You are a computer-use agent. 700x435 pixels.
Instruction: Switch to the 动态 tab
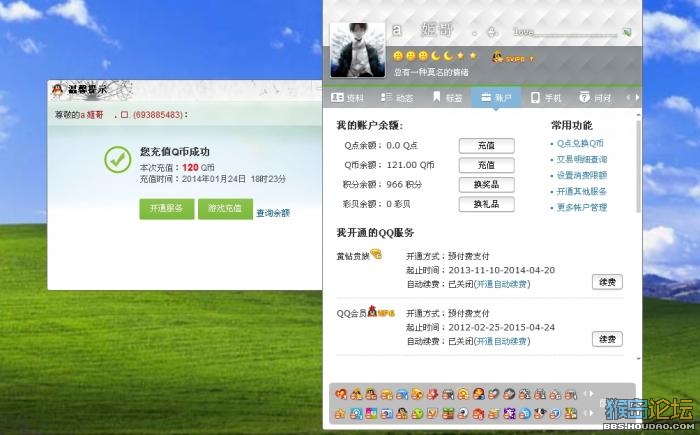coord(397,97)
